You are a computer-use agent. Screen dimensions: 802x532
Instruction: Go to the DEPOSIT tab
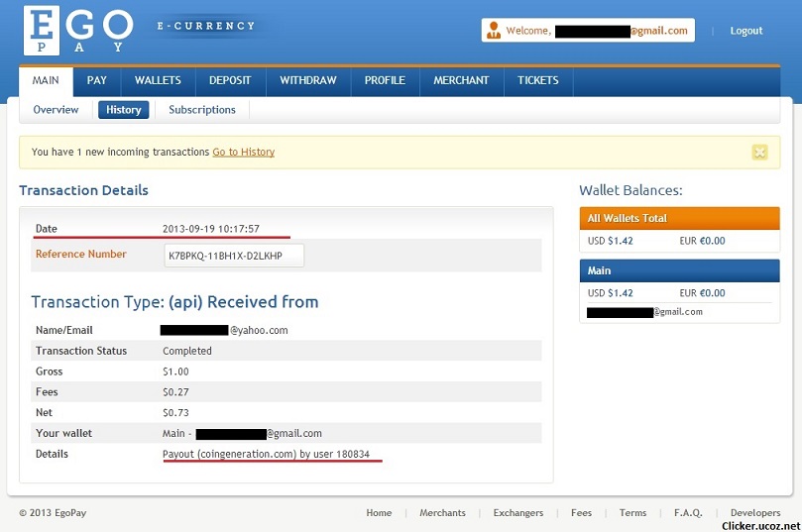point(230,80)
